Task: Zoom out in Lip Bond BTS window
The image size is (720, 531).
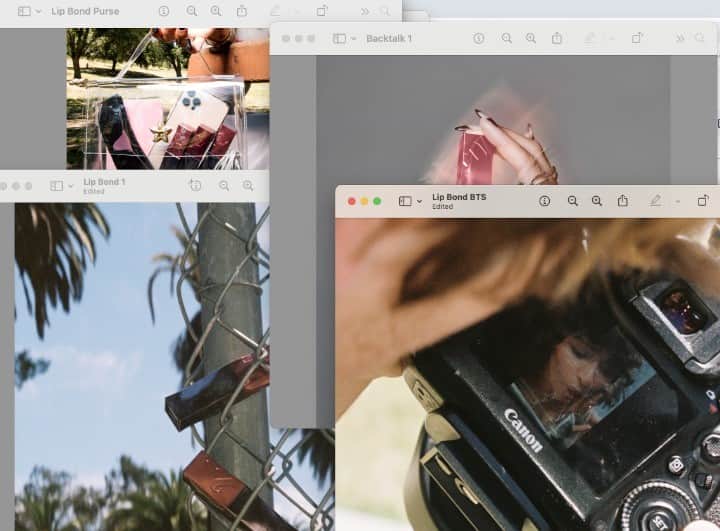Action: pyautogui.click(x=572, y=201)
